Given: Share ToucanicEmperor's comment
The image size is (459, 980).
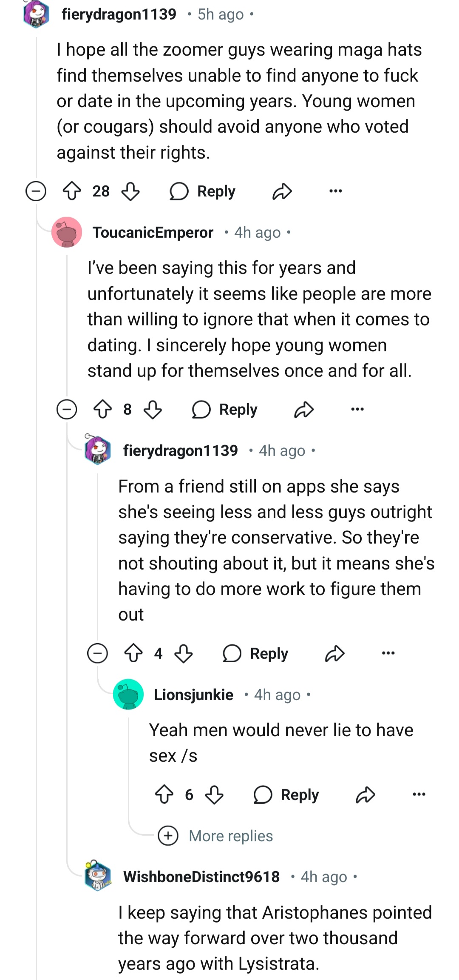Looking at the screenshot, I should point(304,410).
